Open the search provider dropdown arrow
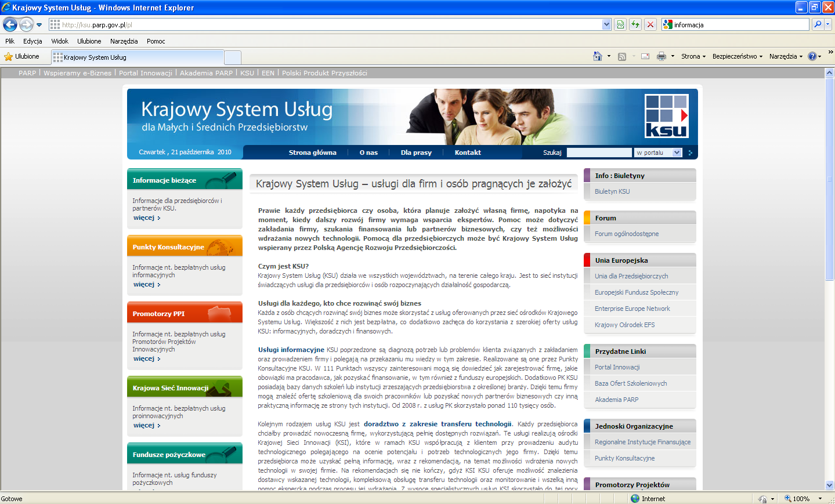 click(x=828, y=24)
